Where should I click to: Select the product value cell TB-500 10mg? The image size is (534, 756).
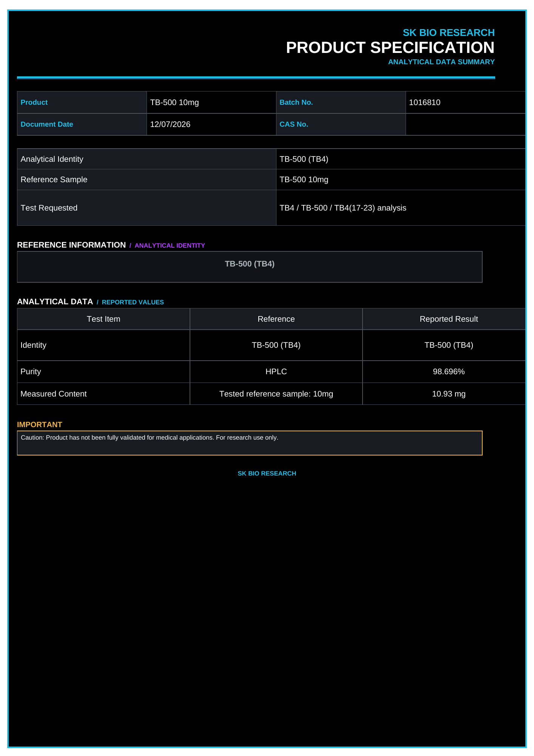tap(211, 102)
